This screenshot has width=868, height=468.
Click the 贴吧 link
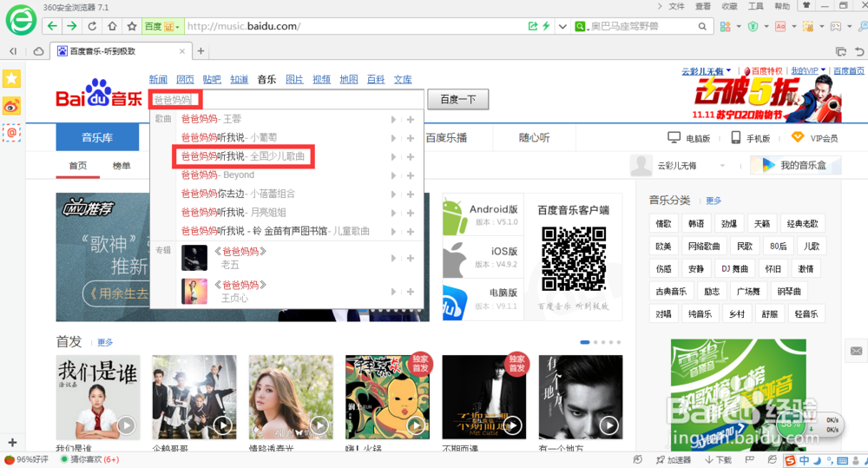pyautogui.click(x=212, y=79)
